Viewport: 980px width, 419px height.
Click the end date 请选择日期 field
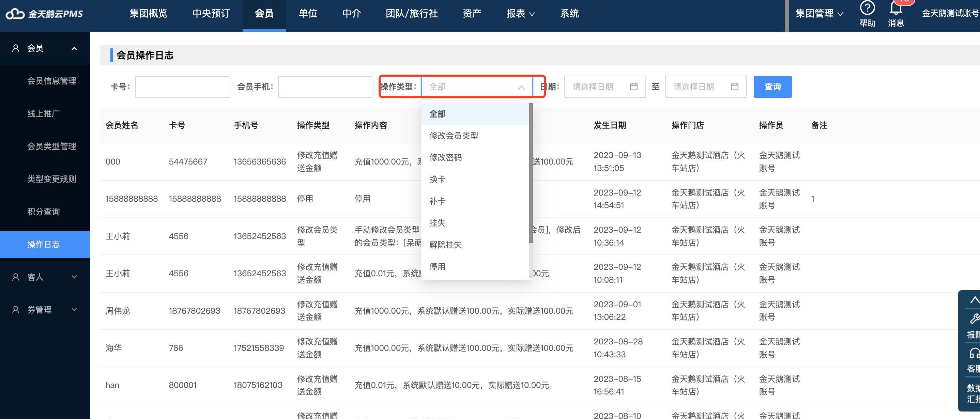pyautogui.click(x=705, y=87)
